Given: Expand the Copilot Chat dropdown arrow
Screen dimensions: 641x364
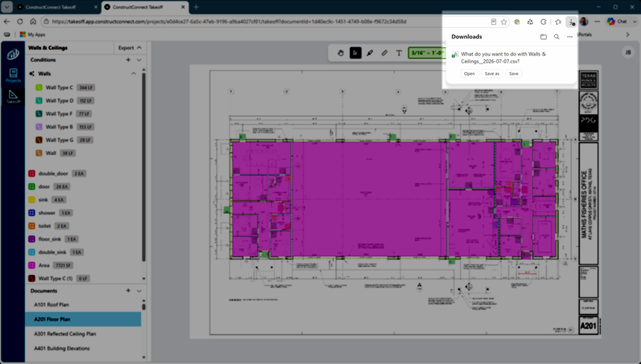Looking at the screenshot, I should click(635, 21).
